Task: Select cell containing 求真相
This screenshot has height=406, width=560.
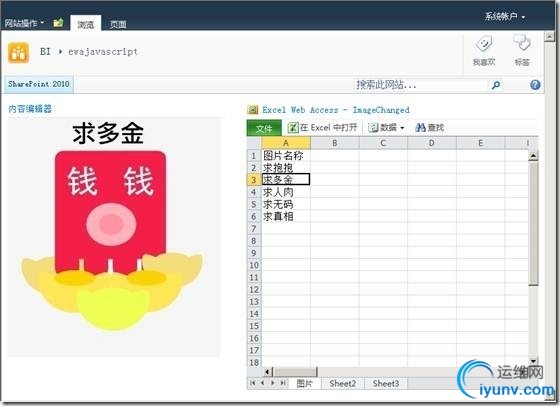Action: (286, 216)
